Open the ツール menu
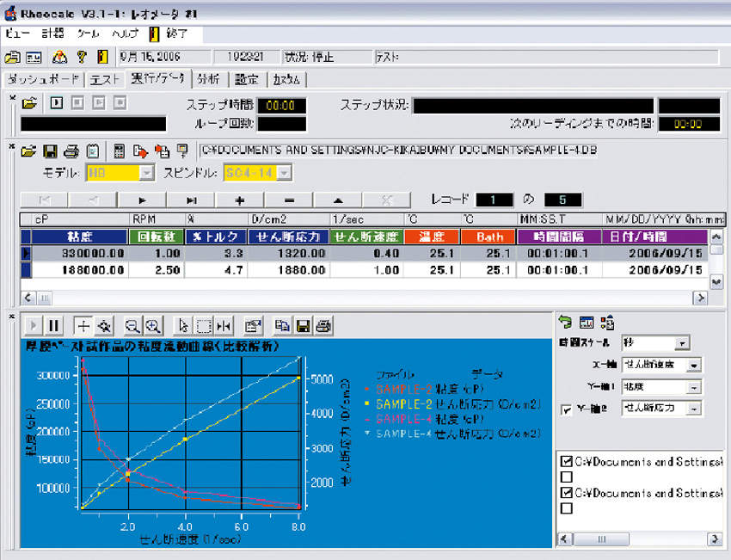 pos(88,34)
